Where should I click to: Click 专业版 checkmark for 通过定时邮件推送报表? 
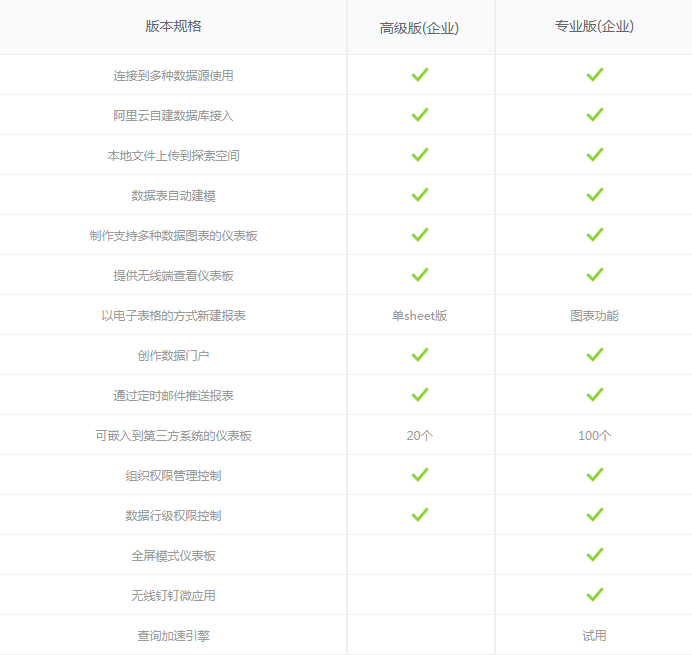click(594, 394)
